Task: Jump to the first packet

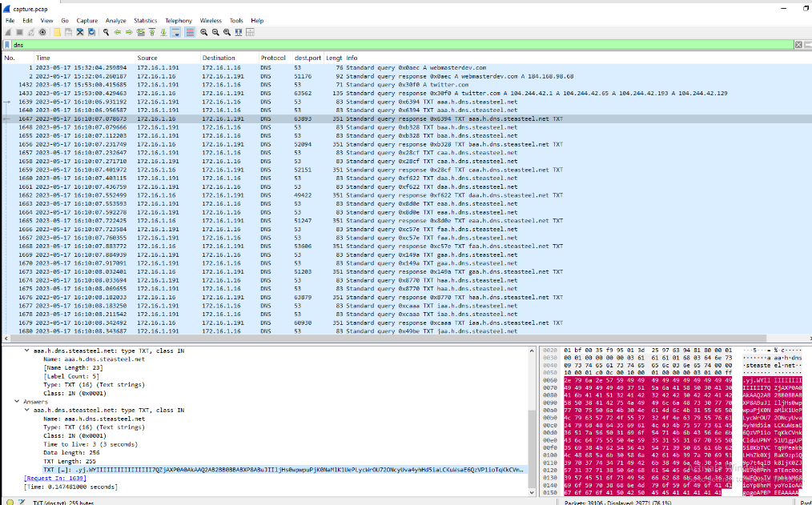Action: (152, 32)
